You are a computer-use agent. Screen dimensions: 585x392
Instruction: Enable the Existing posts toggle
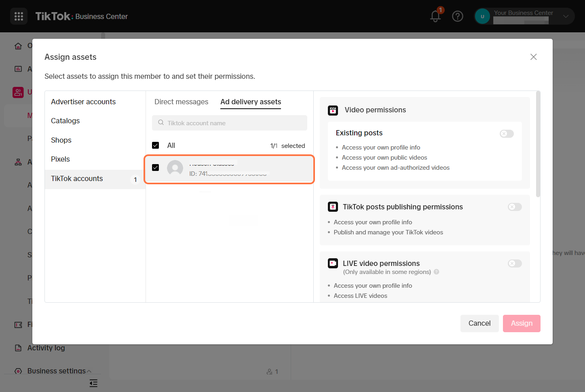click(x=507, y=134)
